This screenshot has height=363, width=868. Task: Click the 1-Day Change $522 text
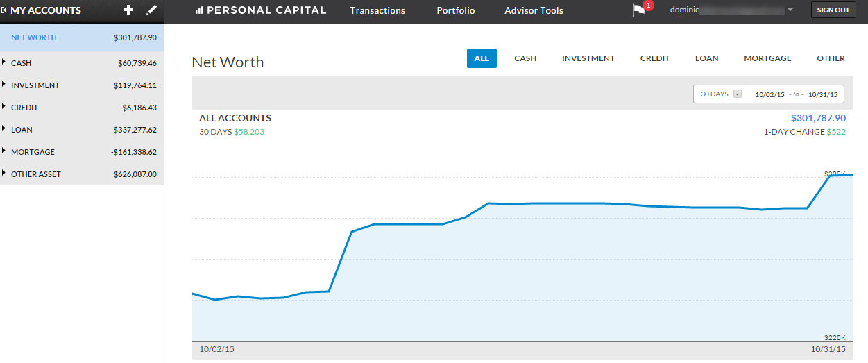pos(805,132)
